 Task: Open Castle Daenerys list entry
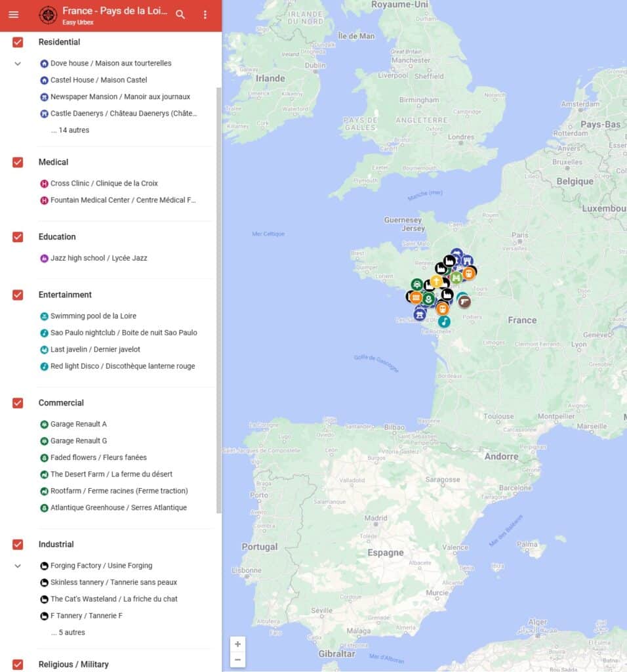tap(124, 113)
